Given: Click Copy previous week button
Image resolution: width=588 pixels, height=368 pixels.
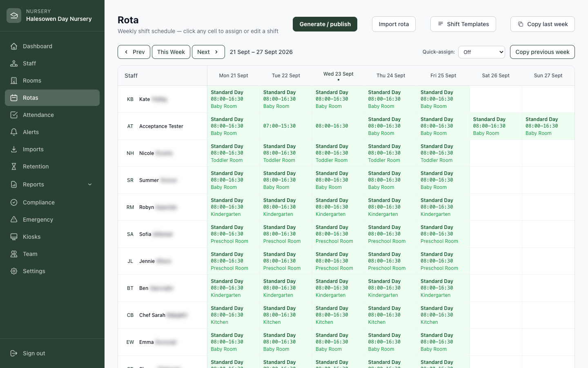Looking at the screenshot, I should coord(542,52).
